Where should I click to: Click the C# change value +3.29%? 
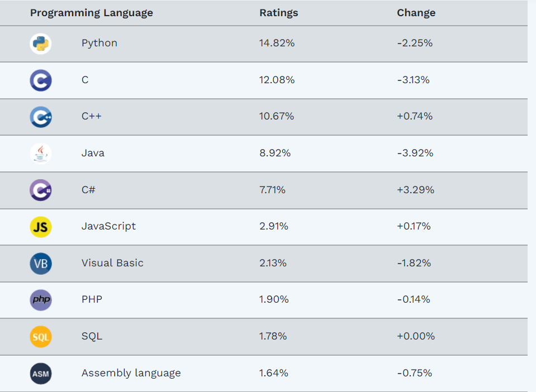415,190
